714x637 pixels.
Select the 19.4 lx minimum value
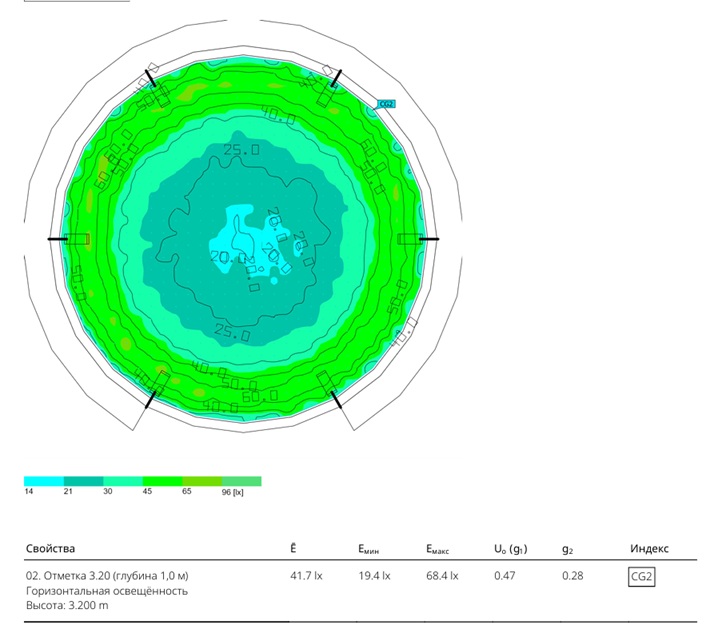click(x=374, y=576)
